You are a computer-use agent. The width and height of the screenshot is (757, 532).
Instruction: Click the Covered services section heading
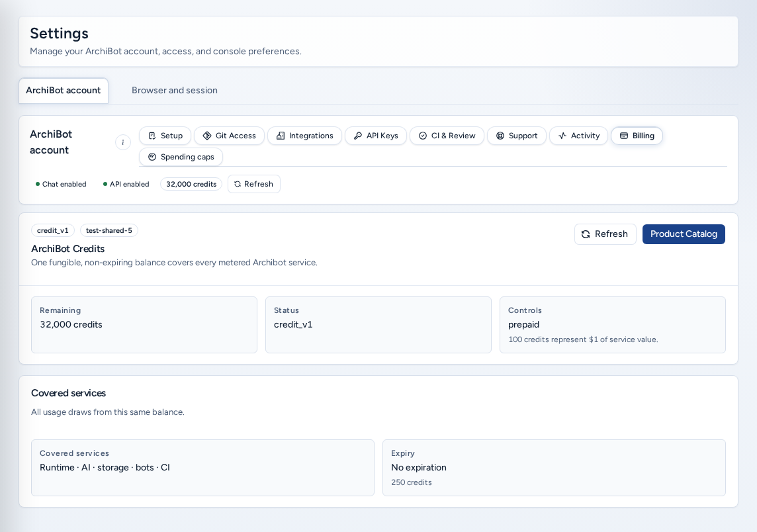tap(69, 393)
